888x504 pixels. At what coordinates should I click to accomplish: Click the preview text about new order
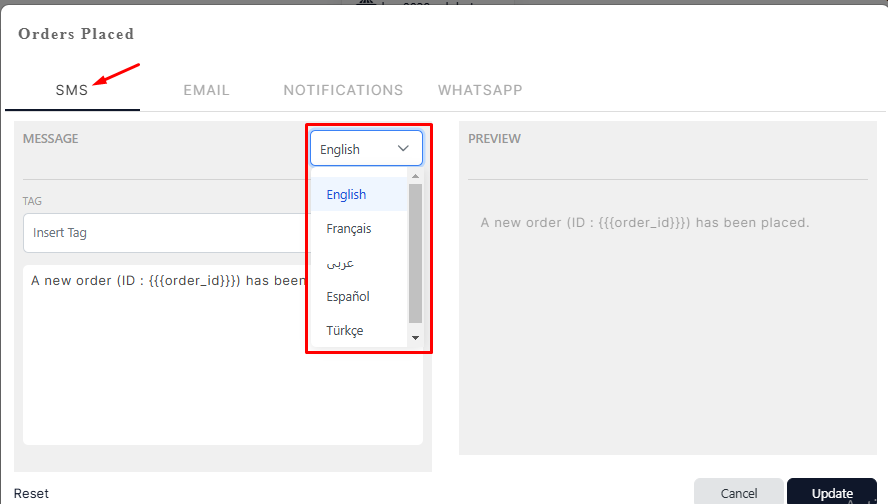coord(645,223)
